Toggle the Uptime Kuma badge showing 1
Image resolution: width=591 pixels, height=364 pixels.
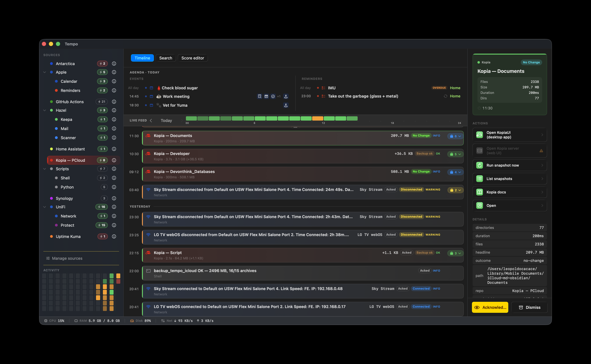pyautogui.click(x=102, y=236)
